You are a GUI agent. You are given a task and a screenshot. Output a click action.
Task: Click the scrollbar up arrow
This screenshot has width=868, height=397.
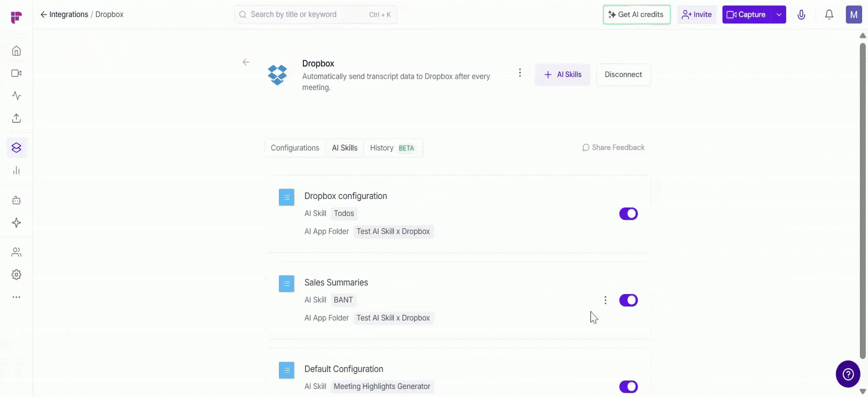click(863, 35)
